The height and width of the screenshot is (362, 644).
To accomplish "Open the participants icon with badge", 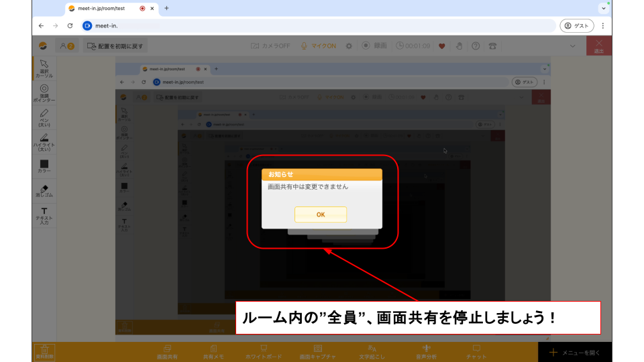I will tap(67, 46).
